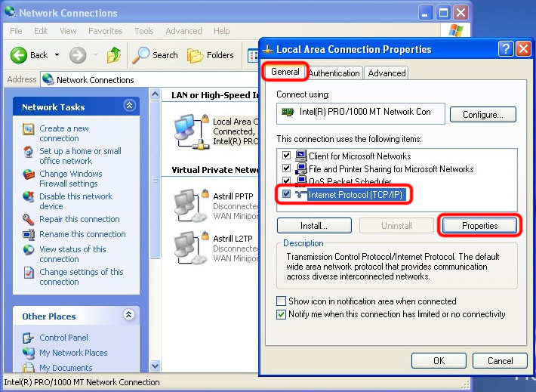Click the Configure... button

tap(482, 115)
